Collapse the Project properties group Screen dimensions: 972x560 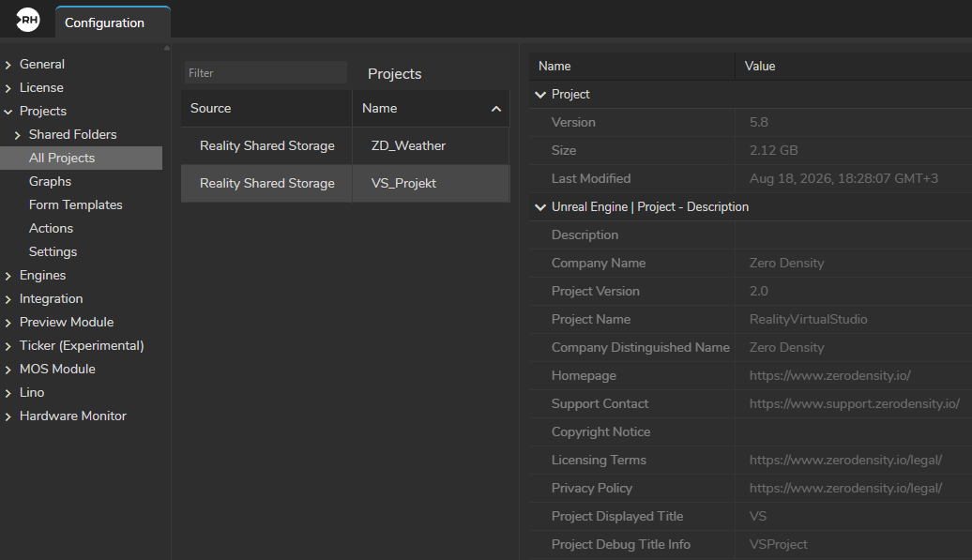pyautogui.click(x=540, y=95)
